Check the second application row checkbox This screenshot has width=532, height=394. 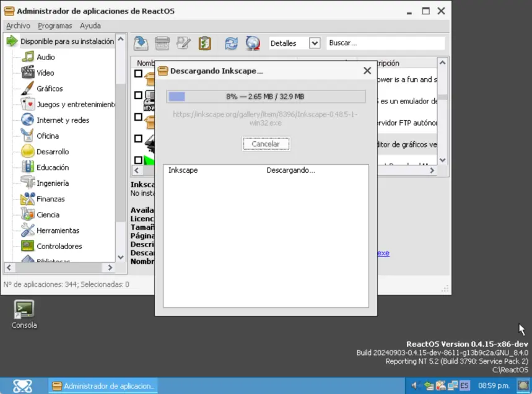tap(138, 95)
